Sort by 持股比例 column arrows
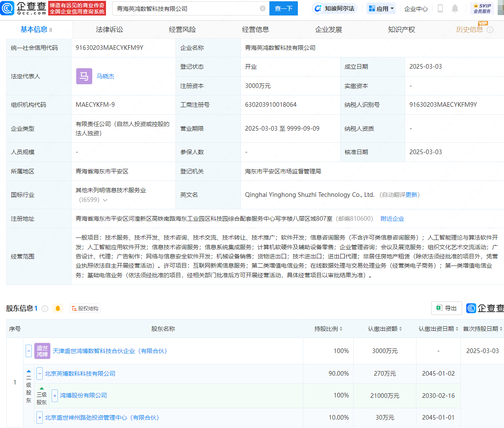The width and height of the screenshot is (504, 428). [341, 329]
